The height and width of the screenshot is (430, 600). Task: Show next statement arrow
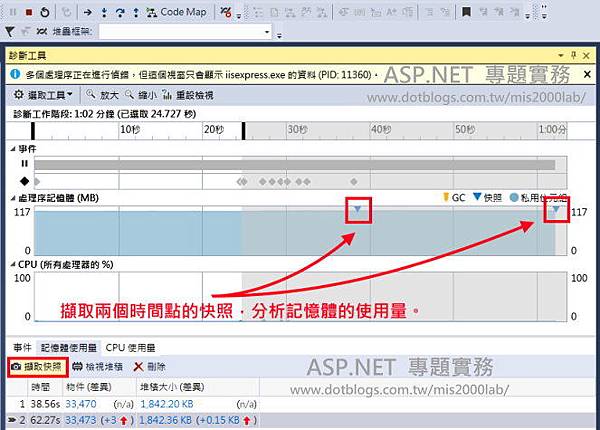click(88, 13)
